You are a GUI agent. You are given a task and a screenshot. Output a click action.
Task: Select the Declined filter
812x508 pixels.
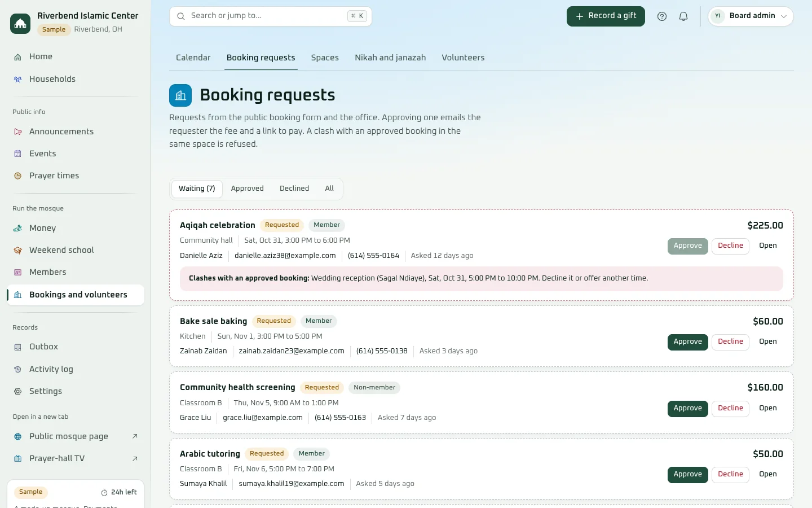click(x=294, y=189)
